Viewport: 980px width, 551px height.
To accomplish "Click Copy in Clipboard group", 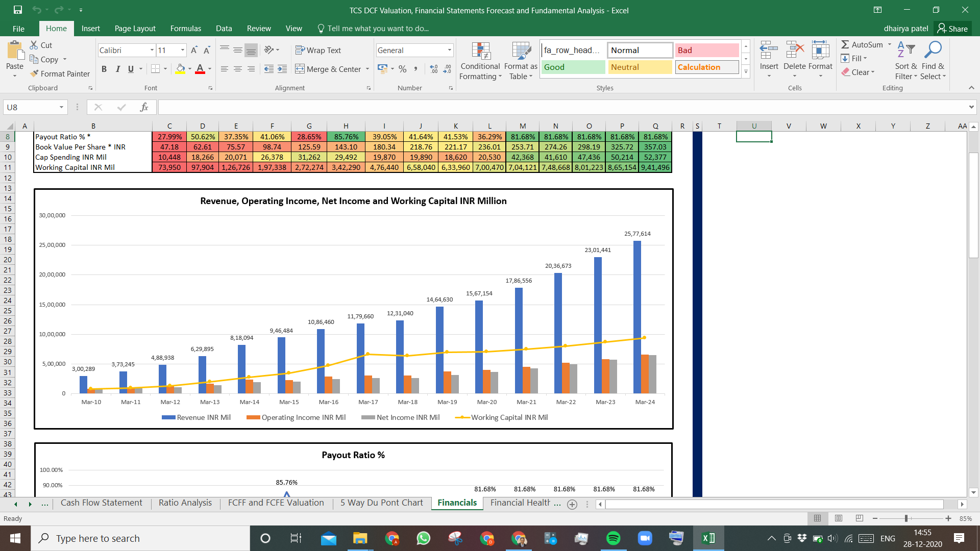I will click(x=44, y=59).
